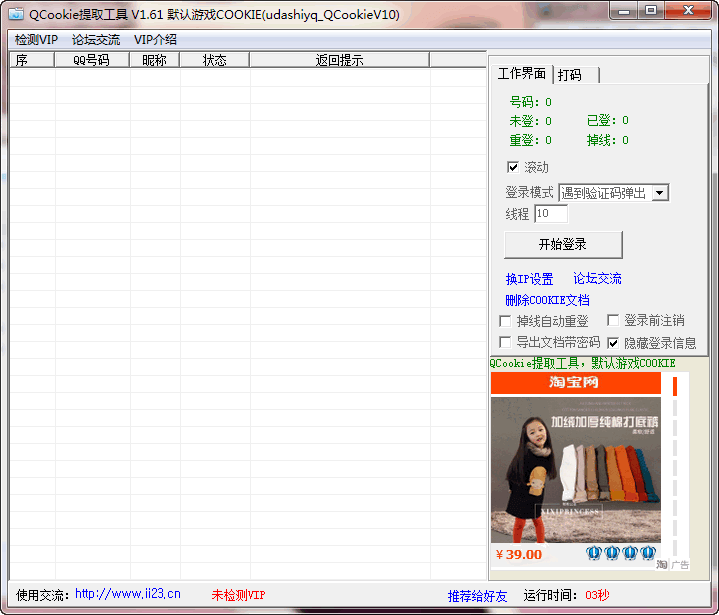719x615 pixels.
Task: Open the 论坛交流 menu in menu bar
Action: (x=96, y=40)
